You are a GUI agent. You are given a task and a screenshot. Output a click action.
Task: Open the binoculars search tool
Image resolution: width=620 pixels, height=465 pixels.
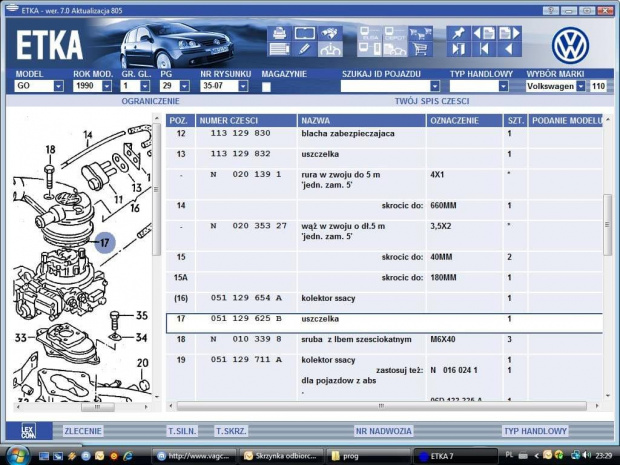330,33
